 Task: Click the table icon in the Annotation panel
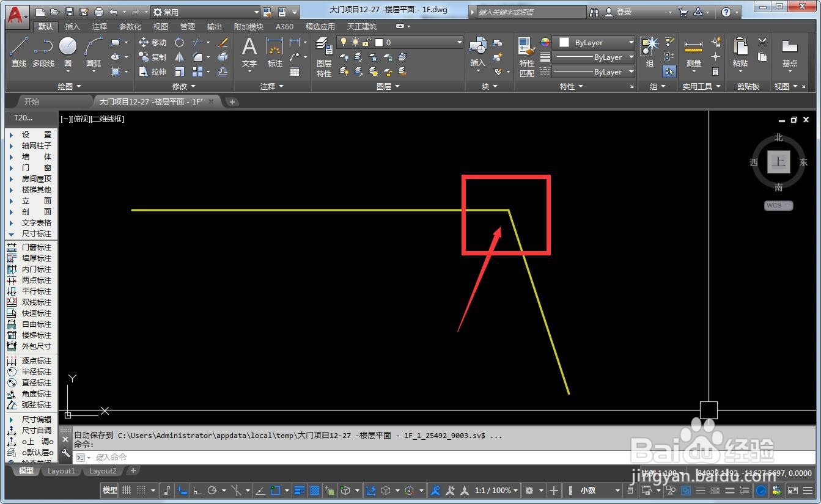295,71
